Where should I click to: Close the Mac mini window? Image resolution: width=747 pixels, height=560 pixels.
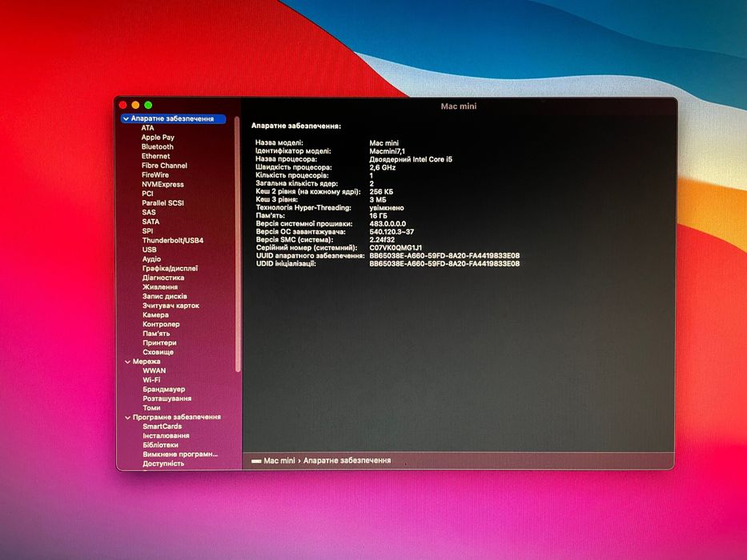coord(123,105)
